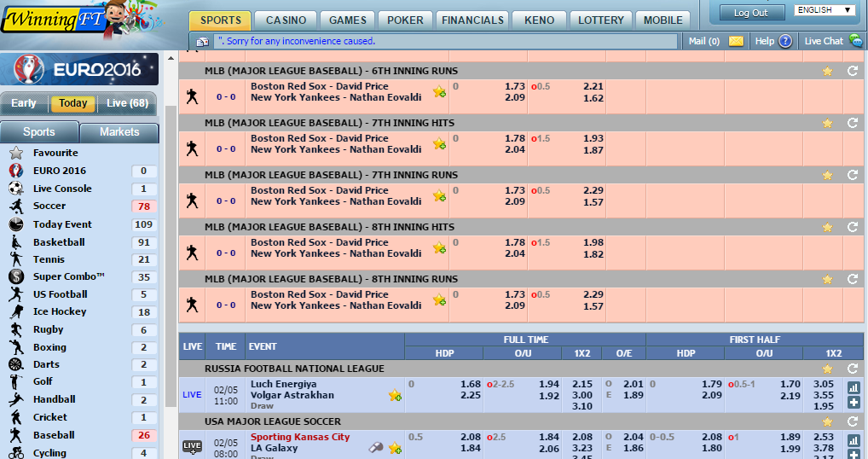Open the Mail envelope icon

point(736,41)
